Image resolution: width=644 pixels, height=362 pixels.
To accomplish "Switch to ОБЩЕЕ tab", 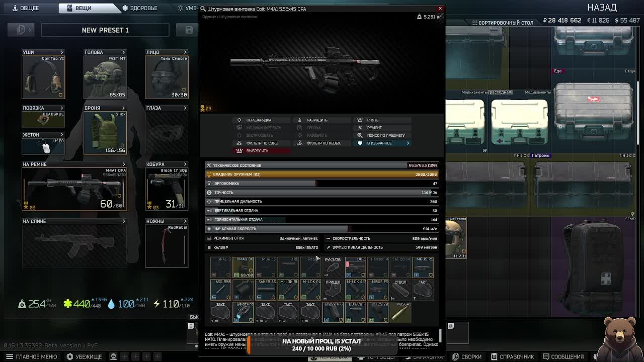I will coord(26,8).
